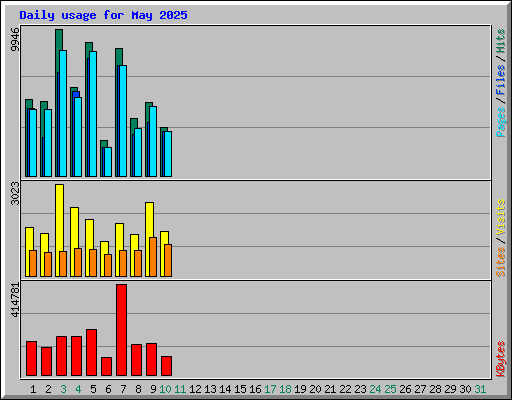Click the cyan Pages bar for day 1
512x400 pixels.
tap(33, 143)
